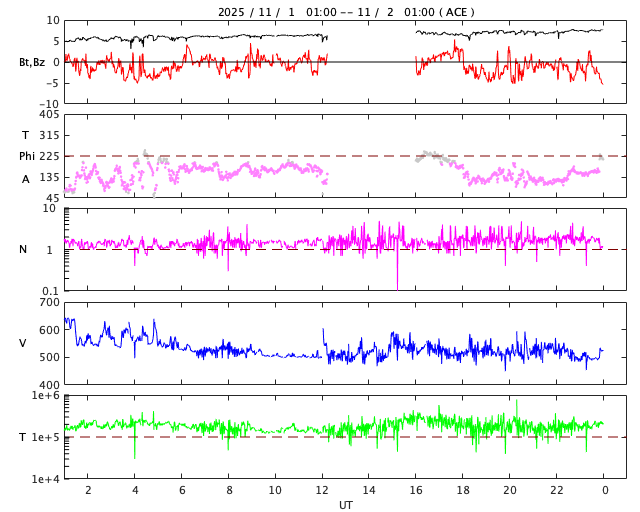Click the N density axis label
640x512 pixels.
[x=23, y=249]
